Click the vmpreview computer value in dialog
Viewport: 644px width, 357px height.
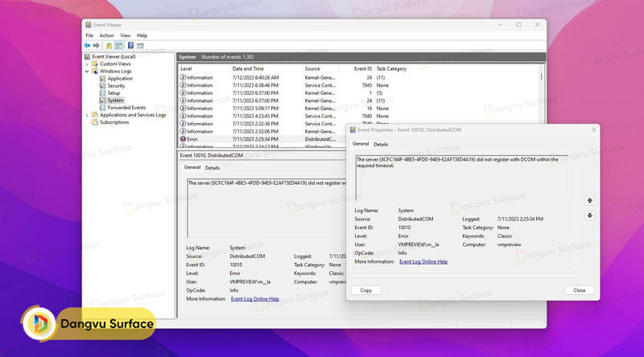click(x=510, y=244)
